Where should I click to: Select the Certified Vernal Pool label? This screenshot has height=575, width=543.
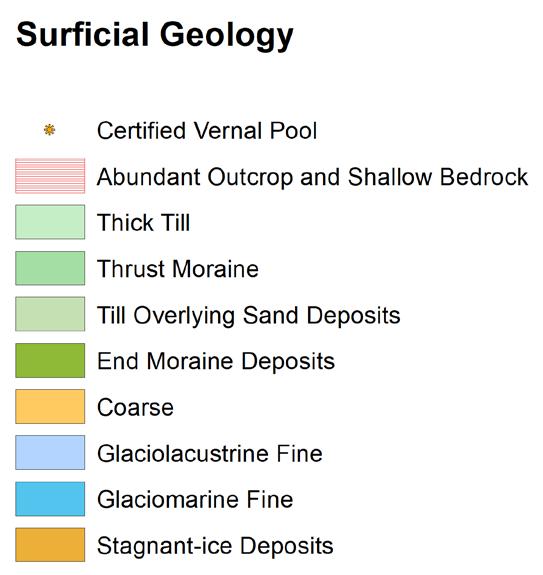(x=207, y=131)
